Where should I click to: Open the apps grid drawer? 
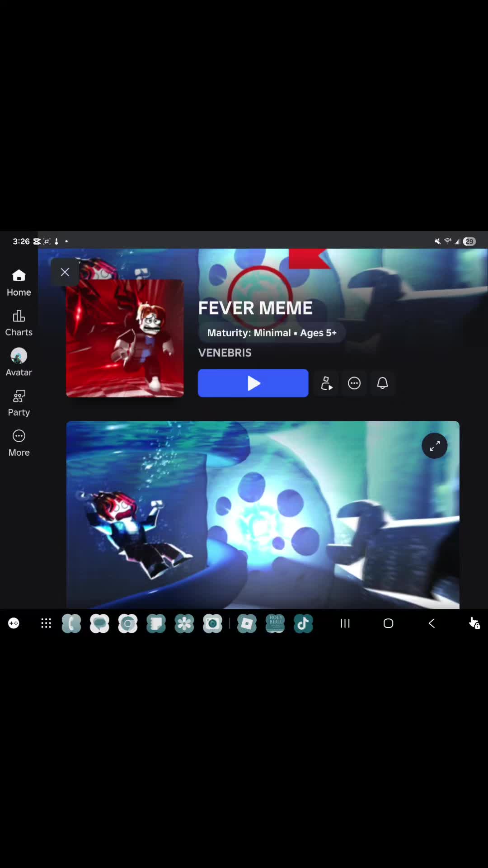pyautogui.click(x=46, y=623)
